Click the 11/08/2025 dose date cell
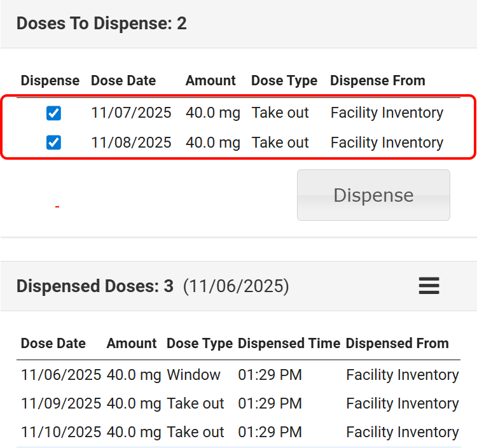This screenshot has height=448, width=477. point(131,143)
